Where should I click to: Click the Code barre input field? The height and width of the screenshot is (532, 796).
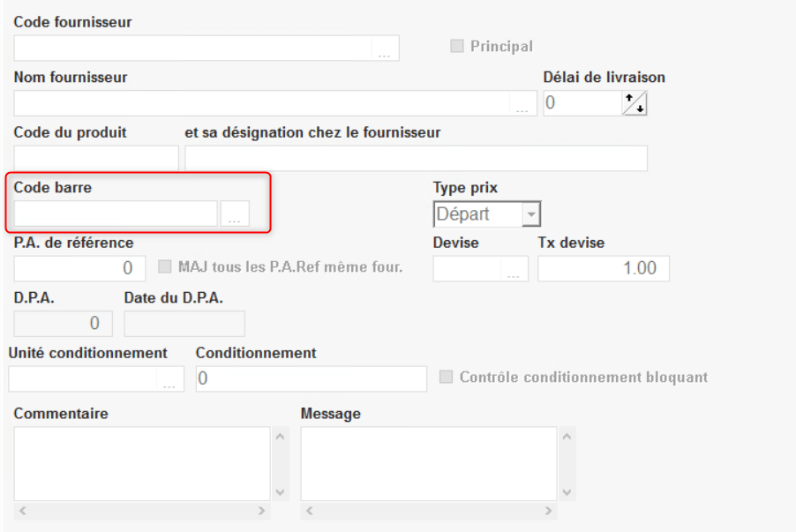116,214
